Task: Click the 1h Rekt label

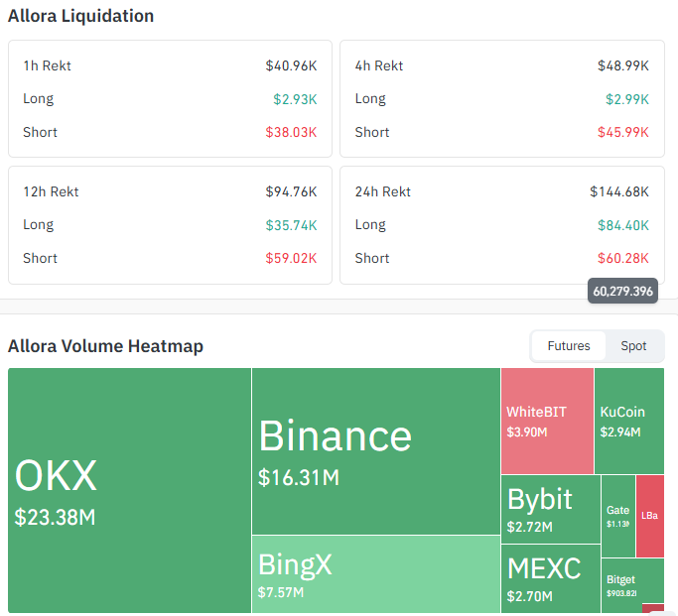Action: point(47,65)
